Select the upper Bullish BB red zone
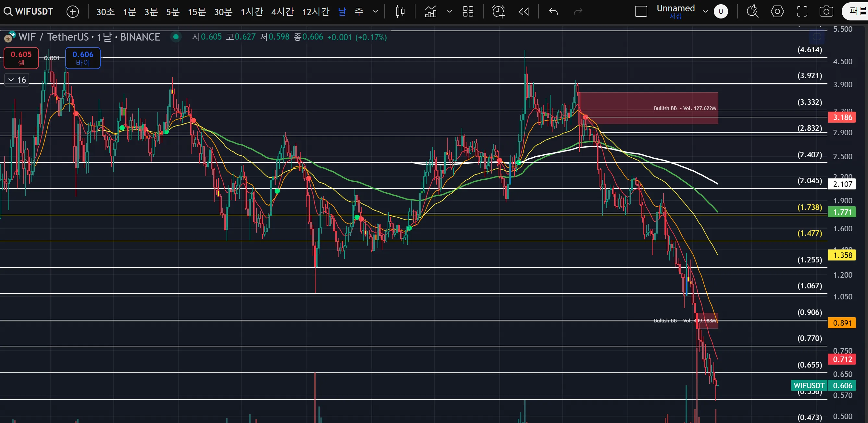Screen dimensions: 868x423 649,108
